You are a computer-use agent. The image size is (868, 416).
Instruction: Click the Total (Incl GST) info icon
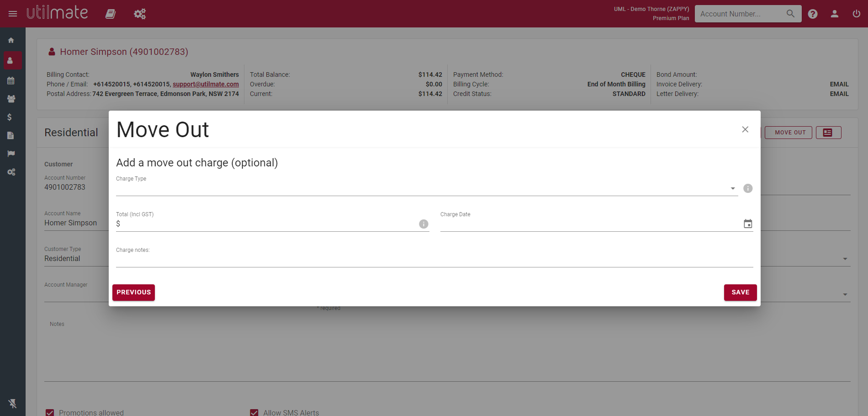tap(423, 224)
